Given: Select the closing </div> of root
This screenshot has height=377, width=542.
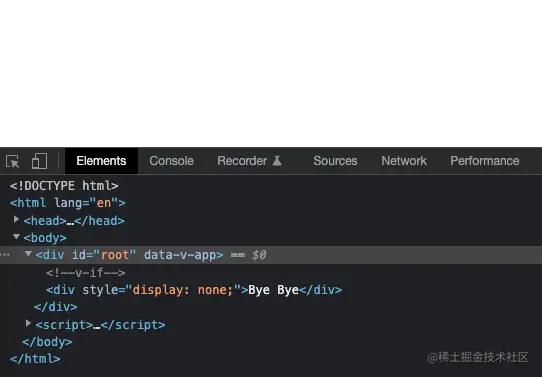Looking at the screenshot, I should pyautogui.click(x=56, y=307).
